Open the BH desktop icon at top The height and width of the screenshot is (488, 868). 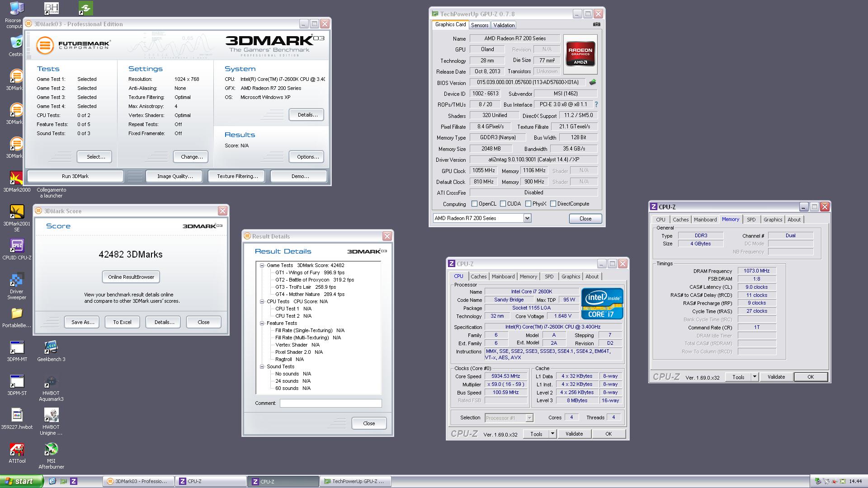point(52,7)
